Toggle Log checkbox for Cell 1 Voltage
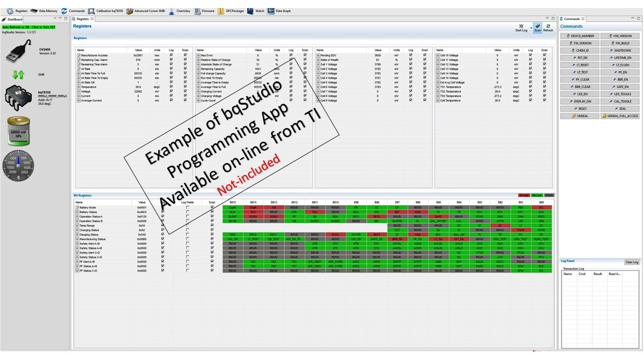The image size is (644, 362). (x=411, y=64)
